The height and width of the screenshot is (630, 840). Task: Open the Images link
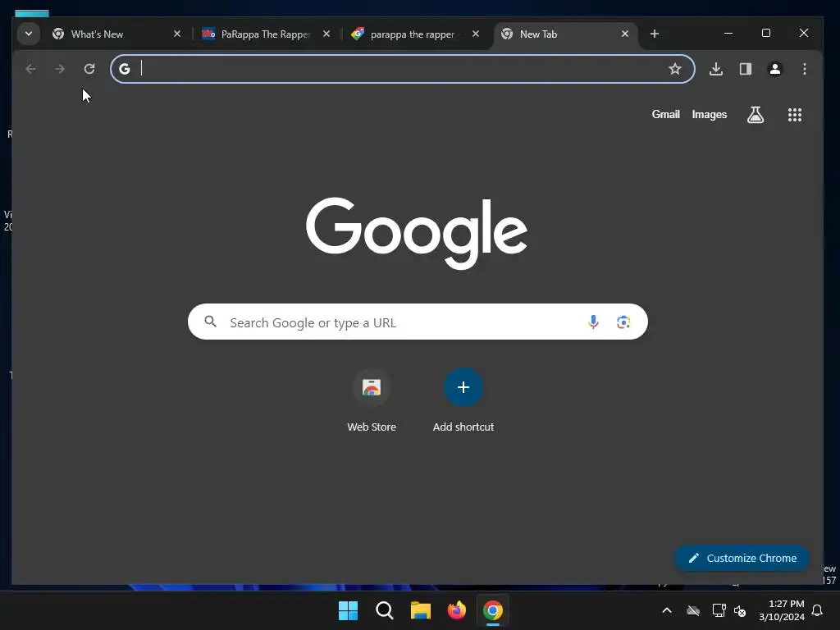click(x=710, y=114)
